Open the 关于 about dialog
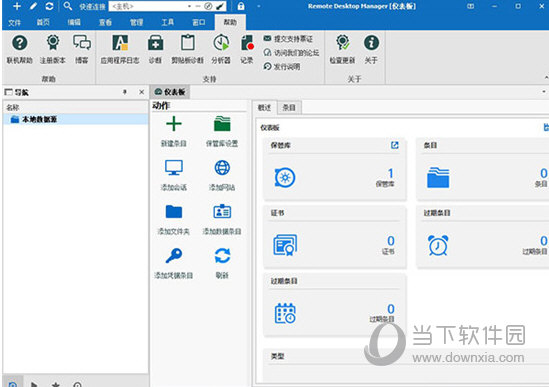The width and height of the screenshot is (549, 387). [371, 49]
